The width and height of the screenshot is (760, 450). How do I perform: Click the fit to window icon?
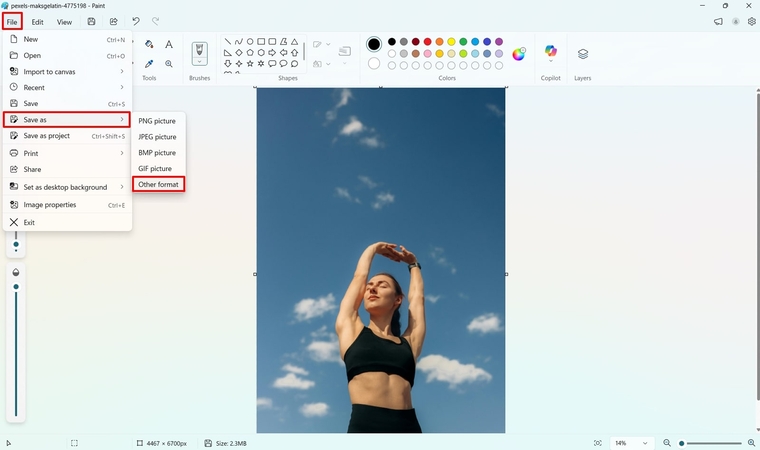click(598, 443)
